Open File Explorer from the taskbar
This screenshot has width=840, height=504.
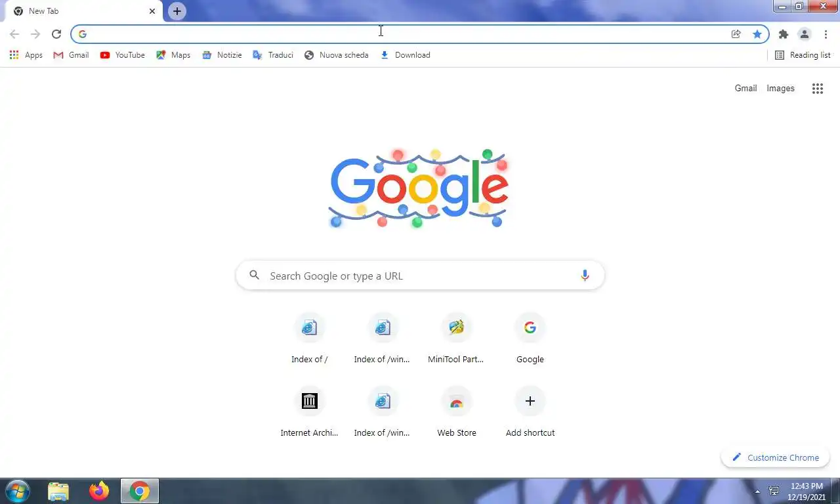click(x=58, y=491)
